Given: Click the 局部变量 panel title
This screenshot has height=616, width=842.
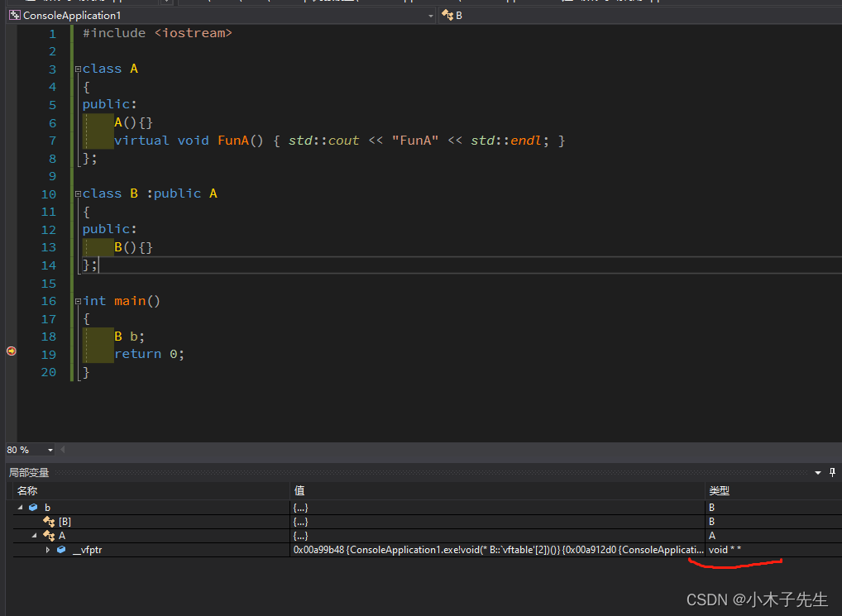Looking at the screenshot, I should [x=29, y=473].
